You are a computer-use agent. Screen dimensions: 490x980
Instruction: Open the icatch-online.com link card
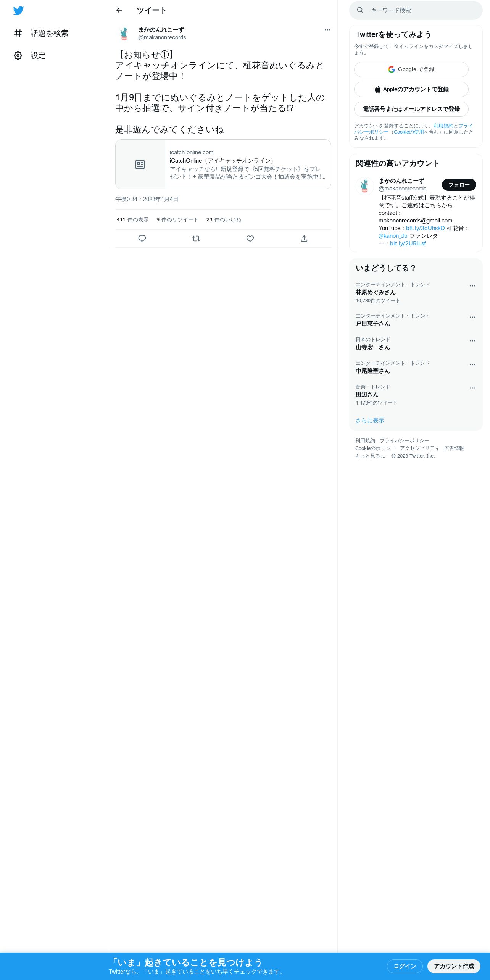[x=223, y=164]
